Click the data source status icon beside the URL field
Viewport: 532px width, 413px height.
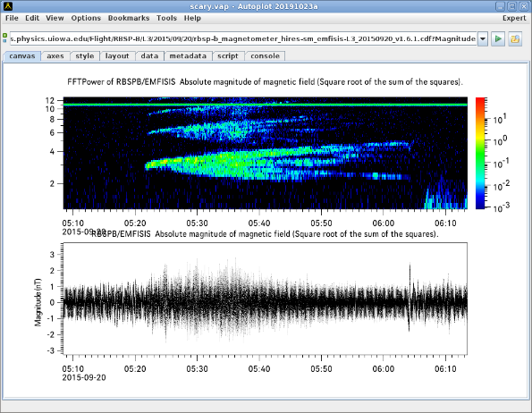(x=4, y=38)
